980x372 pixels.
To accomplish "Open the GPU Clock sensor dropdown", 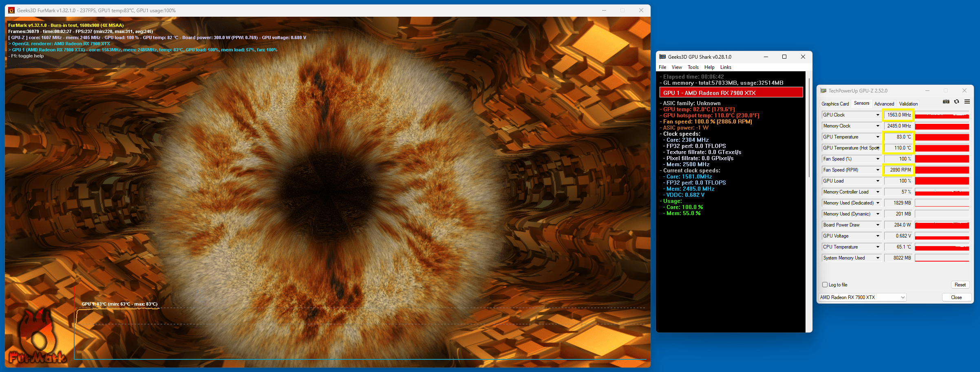I will [878, 115].
